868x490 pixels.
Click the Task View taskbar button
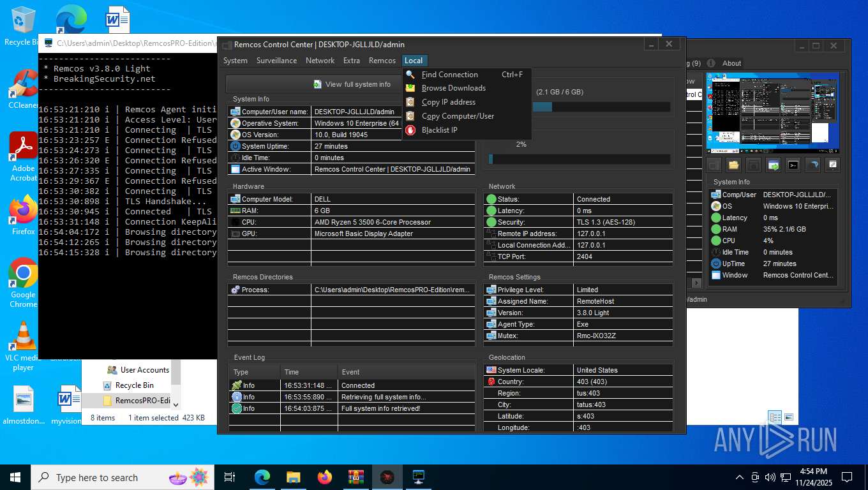tap(230, 477)
